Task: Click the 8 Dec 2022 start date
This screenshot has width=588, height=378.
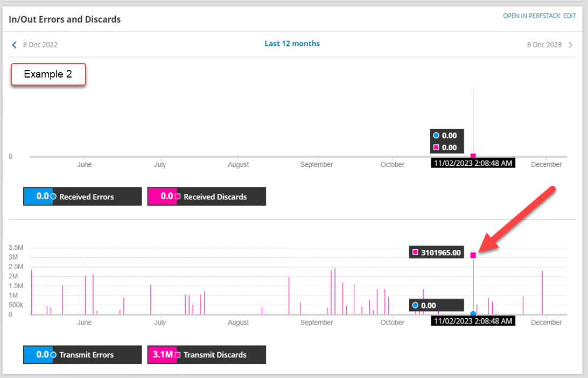Action: pos(40,45)
